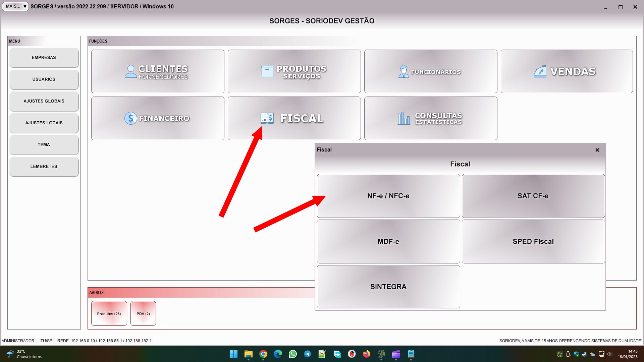
Task: Open the weather widget showing 32°C
Action: [24, 354]
